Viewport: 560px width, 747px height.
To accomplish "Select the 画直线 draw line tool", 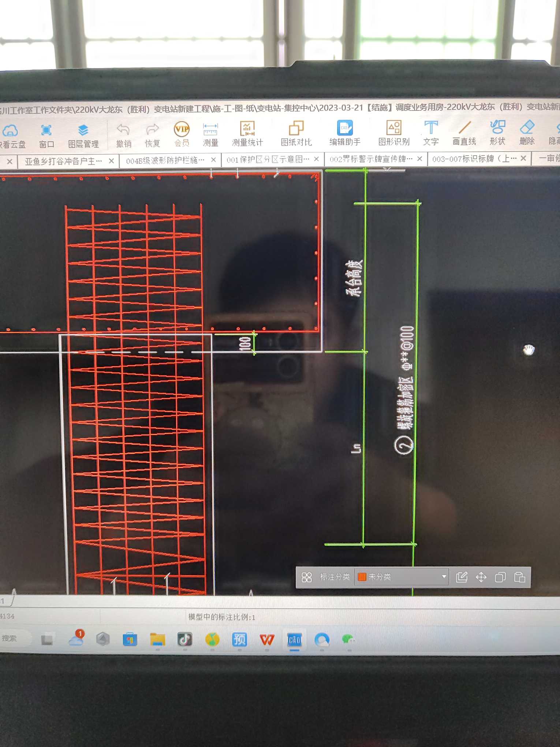I will coord(464,133).
